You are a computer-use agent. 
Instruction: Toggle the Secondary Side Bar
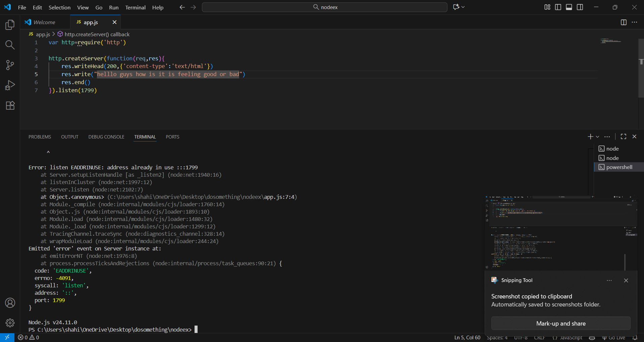point(580,7)
